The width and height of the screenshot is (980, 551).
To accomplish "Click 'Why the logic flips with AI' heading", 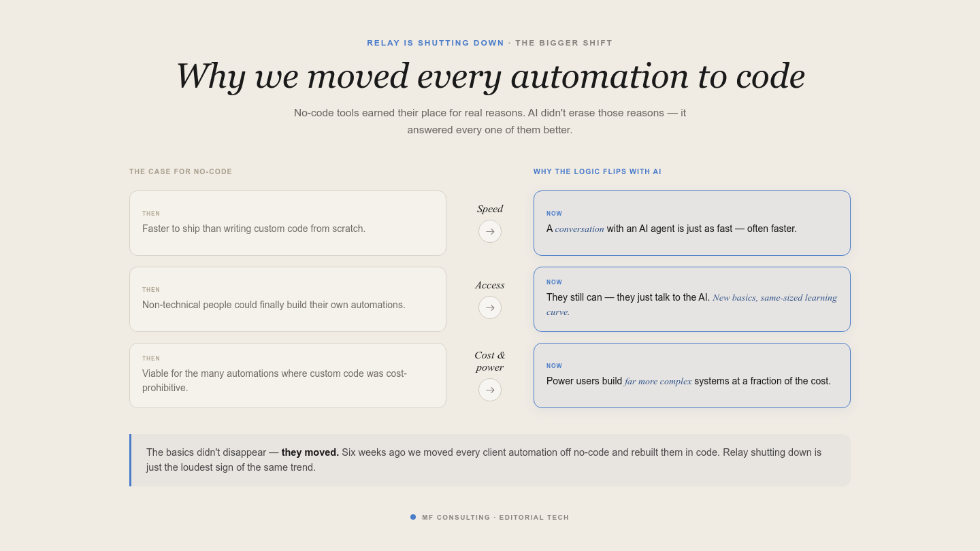I will pyautogui.click(x=598, y=171).
